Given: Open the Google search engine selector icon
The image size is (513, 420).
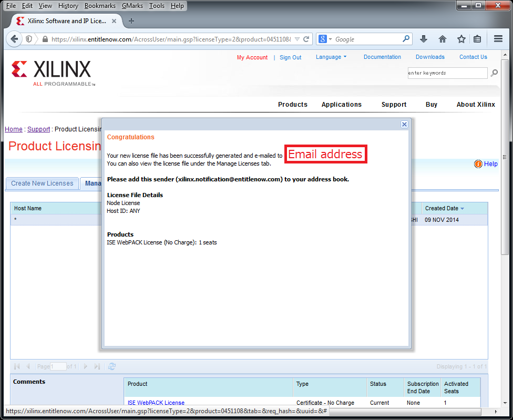Looking at the screenshot, I should pos(323,39).
